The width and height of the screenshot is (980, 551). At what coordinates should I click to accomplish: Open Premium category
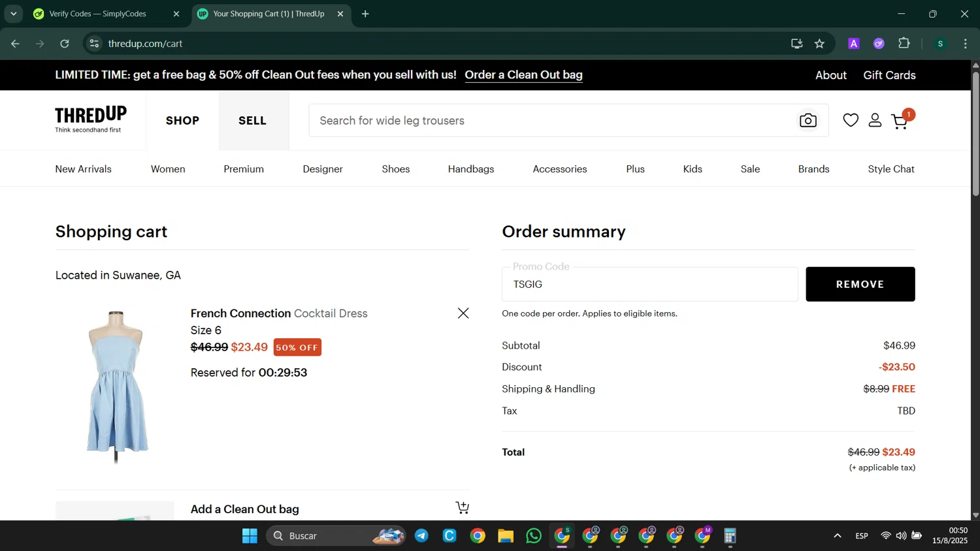coord(244,169)
